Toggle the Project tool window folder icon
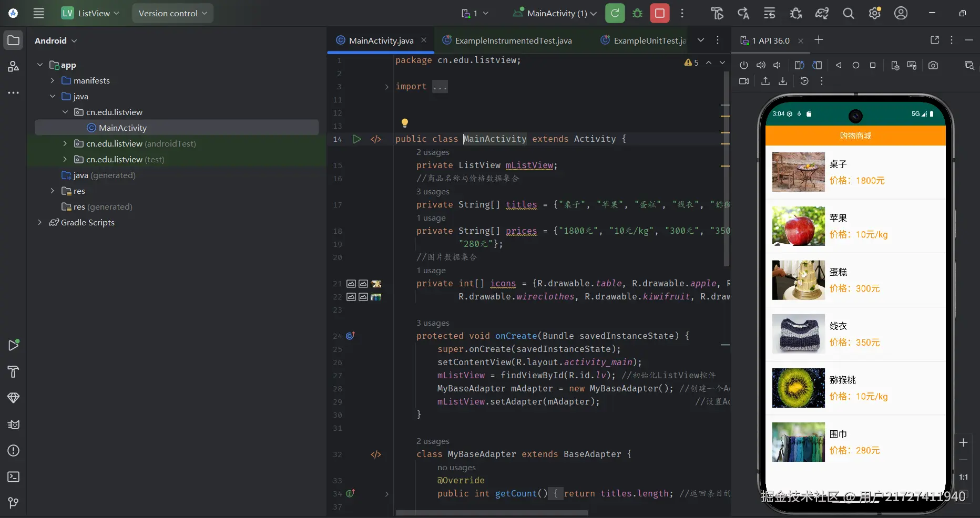Image resolution: width=980 pixels, height=518 pixels. click(x=14, y=40)
